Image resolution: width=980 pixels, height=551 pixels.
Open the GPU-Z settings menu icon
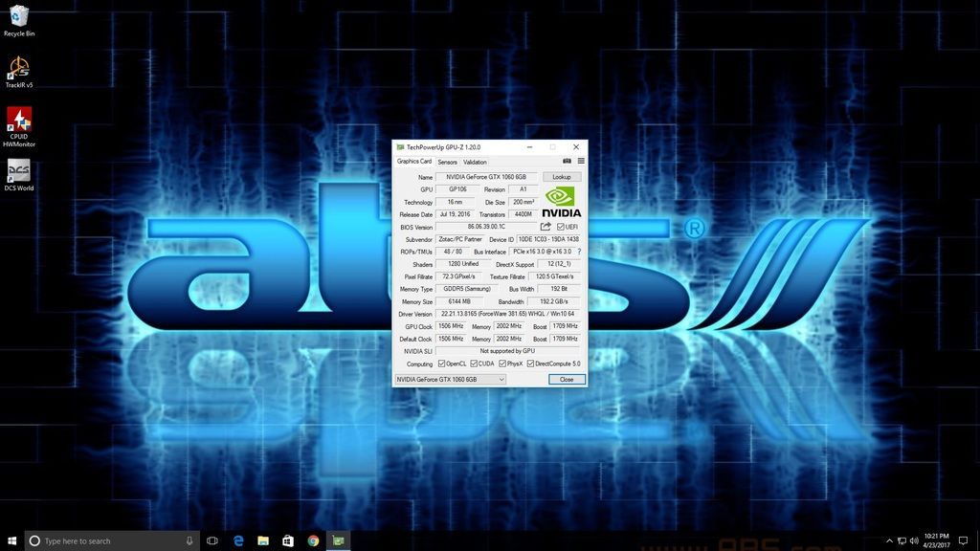click(580, 161)
